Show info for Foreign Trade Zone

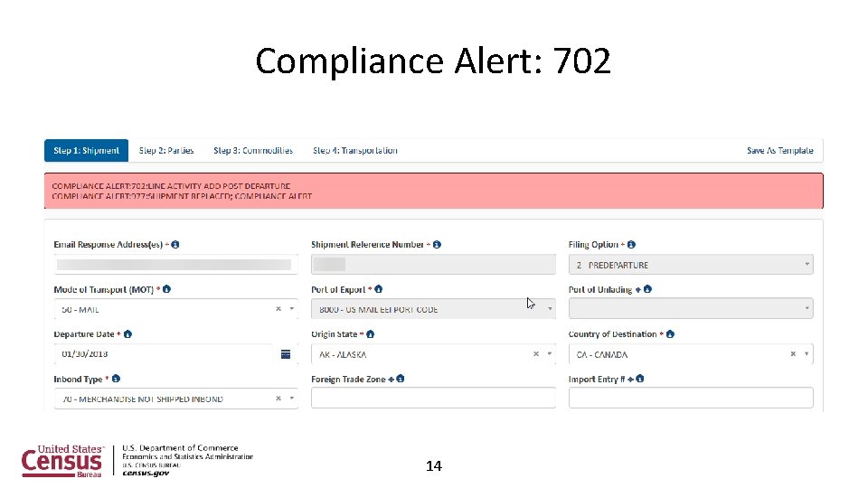coord(401,379)
